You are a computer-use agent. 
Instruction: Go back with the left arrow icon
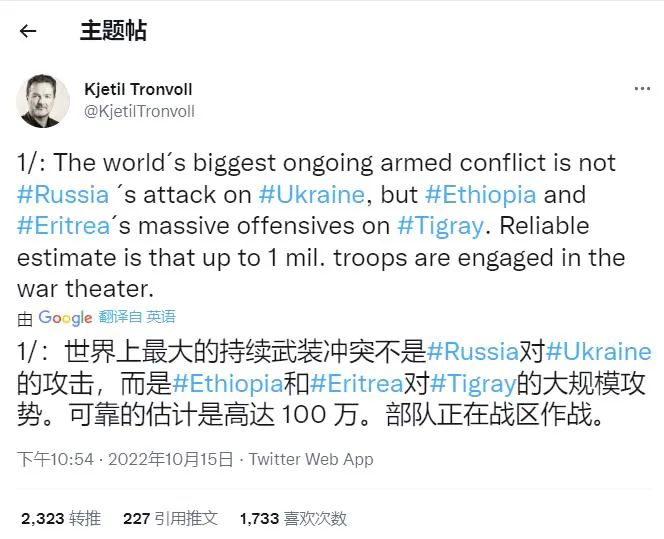pyautogui.click(x=28, y=31)
